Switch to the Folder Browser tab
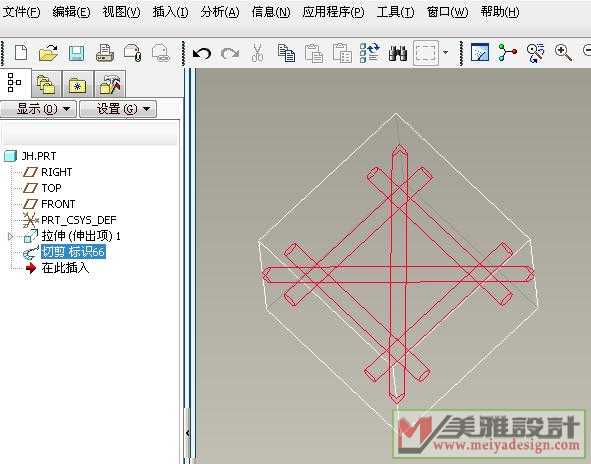 click(x=46, y=83)
